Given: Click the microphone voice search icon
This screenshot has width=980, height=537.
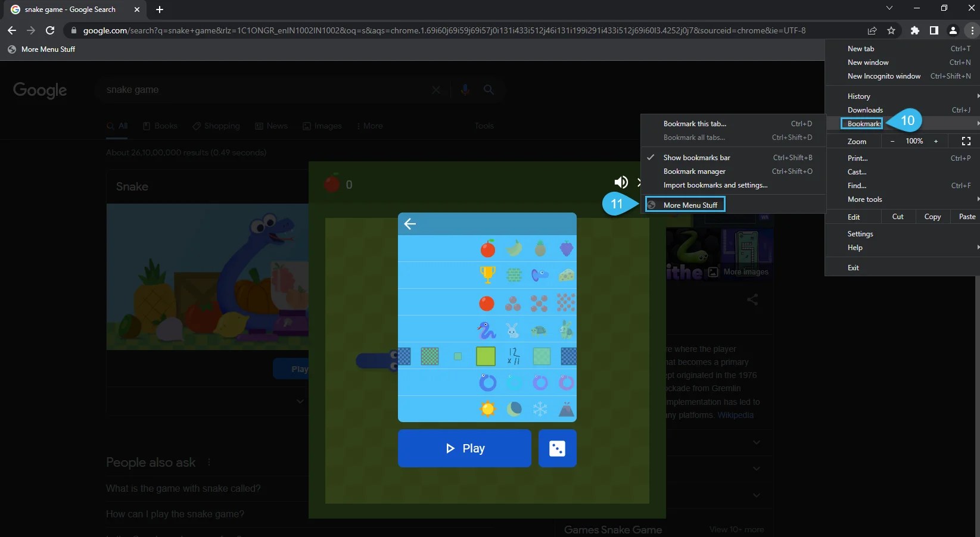Looking at the screenshot, I should pos(465,90).
